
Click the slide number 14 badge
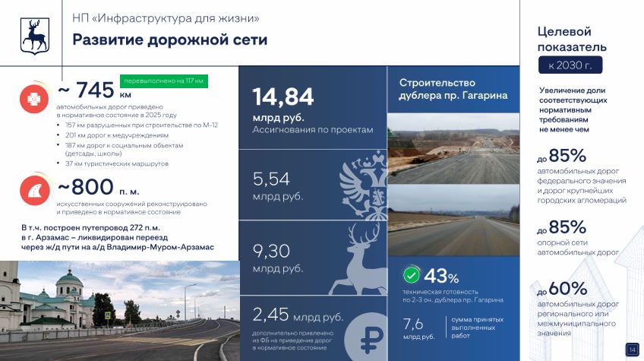click(x=631, y=349)
